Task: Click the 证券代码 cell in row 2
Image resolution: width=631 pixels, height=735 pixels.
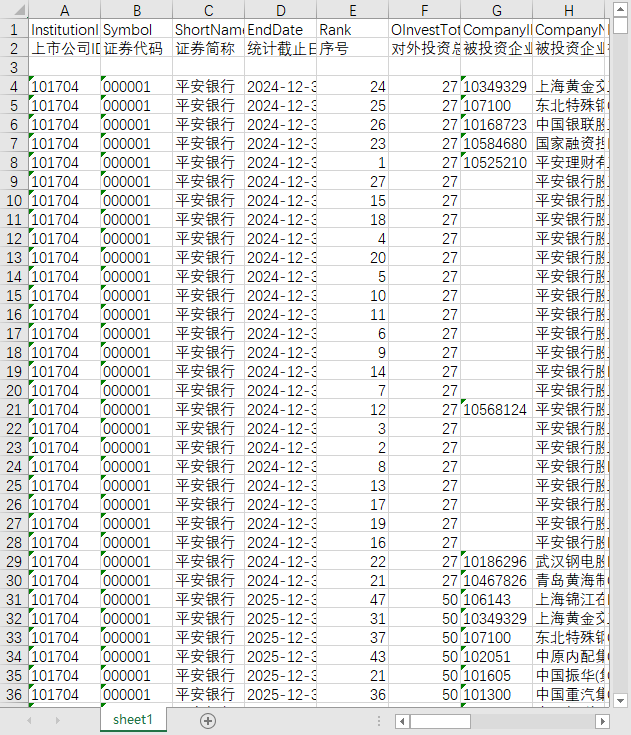Action: coord(136,48)
